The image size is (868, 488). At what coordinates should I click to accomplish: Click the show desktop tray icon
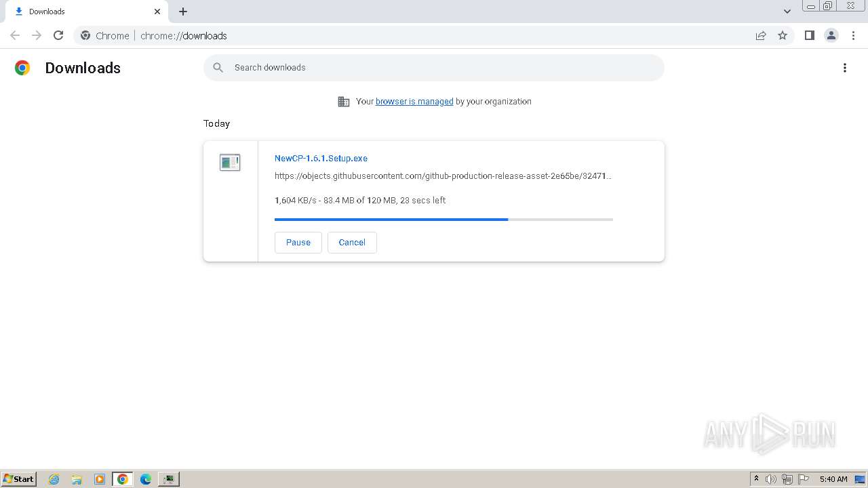point(861,479)
